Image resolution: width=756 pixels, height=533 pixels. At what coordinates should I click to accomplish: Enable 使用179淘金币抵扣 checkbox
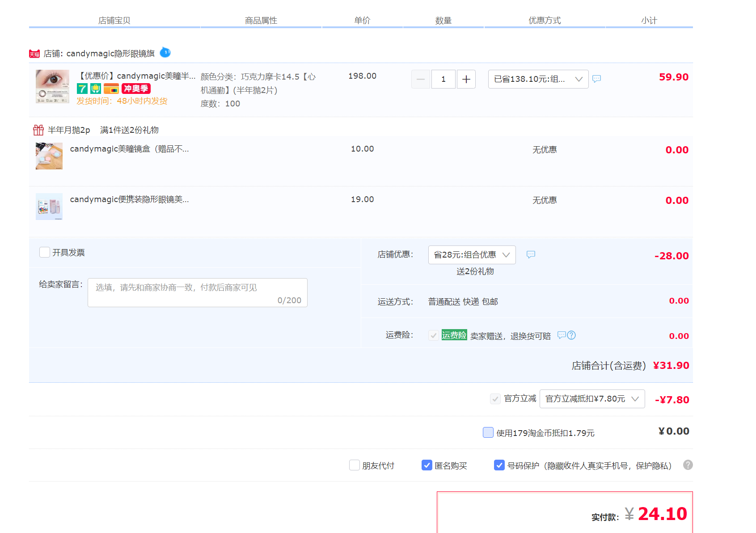tap(488, 432)
